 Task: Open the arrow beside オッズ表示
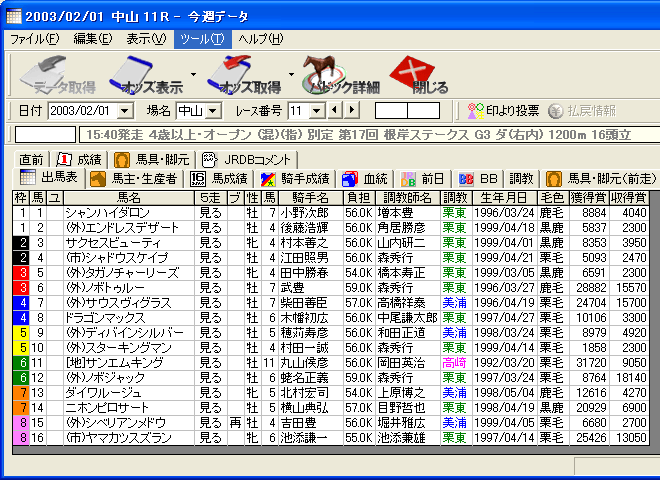[x=193, y=74]
